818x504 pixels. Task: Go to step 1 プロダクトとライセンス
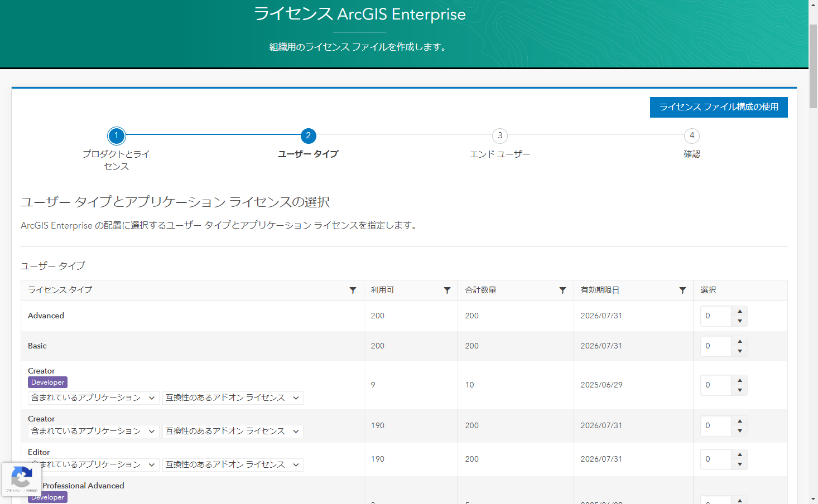[x=116, y=135]
